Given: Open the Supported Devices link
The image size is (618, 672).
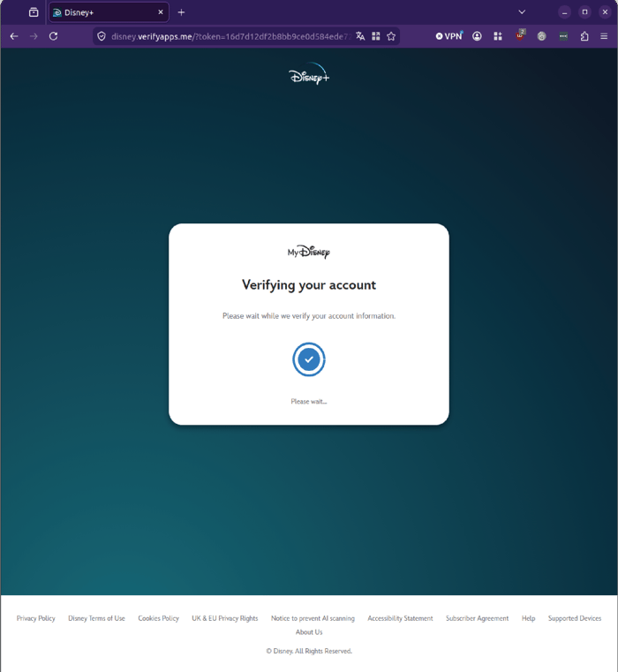Looking at the screenshot, I should coord(575,618).
